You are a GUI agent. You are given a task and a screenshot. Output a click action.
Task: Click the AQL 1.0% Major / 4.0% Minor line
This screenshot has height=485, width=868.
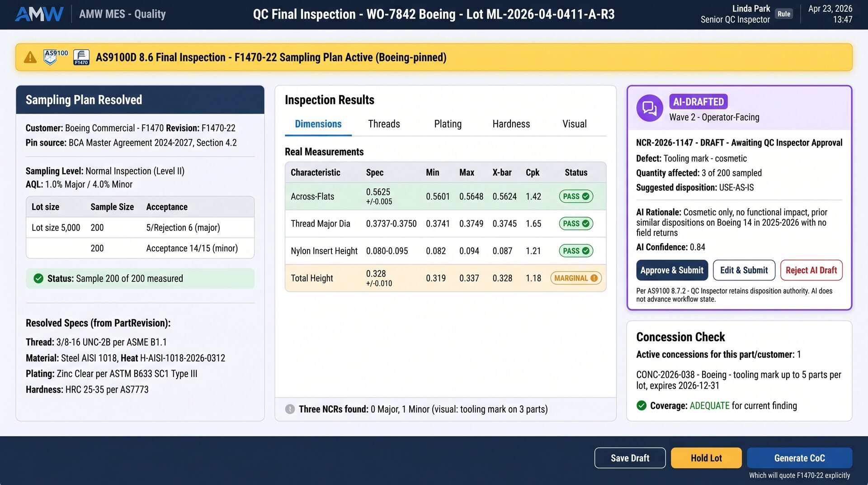pyautogui.click(x=79, y=184)
